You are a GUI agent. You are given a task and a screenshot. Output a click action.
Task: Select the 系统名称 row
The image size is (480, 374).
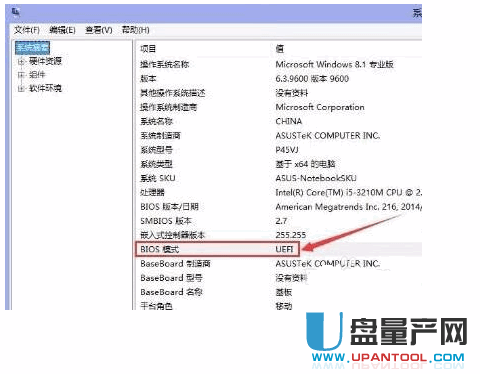coord(156,121)
